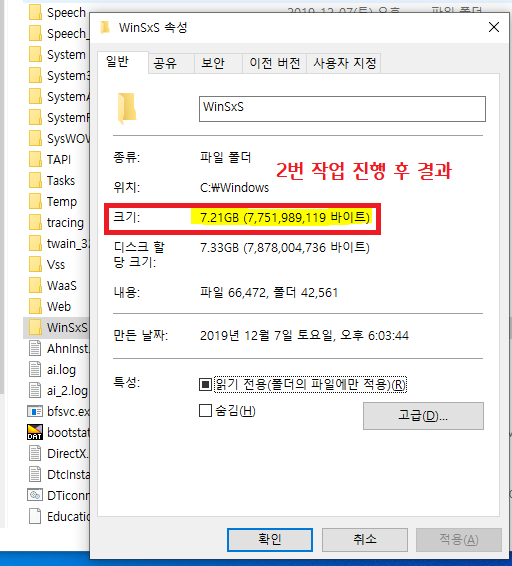Image resolution: width=512 pixels, height=566 pixels.
Task: Click the C:\Windows location text
Action: coord(234,188)
